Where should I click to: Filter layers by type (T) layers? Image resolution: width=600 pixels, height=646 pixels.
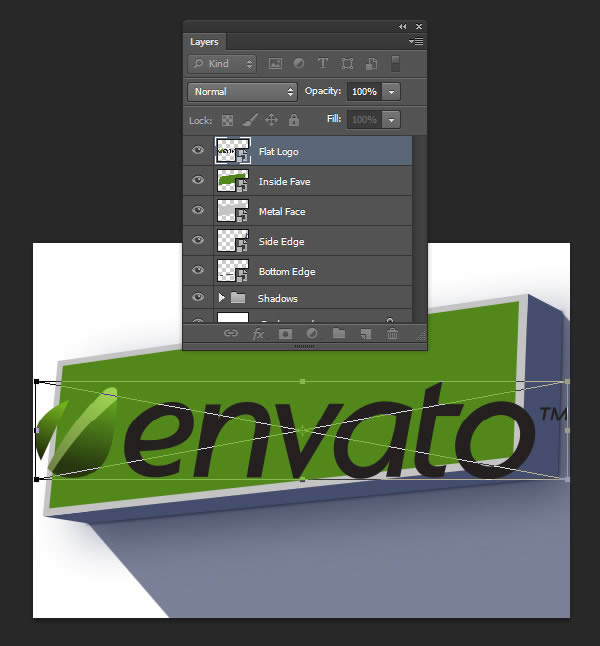(x=323, y=63)
